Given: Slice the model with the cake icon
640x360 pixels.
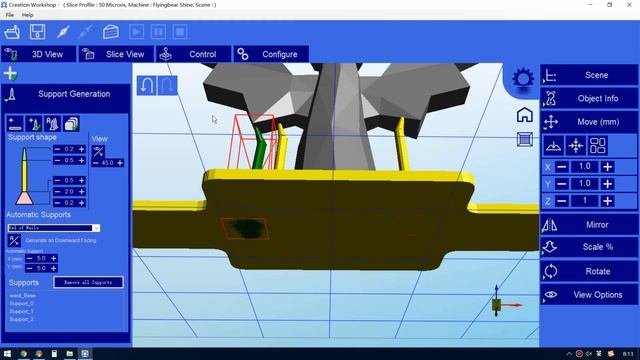Looking at the screenshot, I should pyautogui.click(x=111, y=32).
